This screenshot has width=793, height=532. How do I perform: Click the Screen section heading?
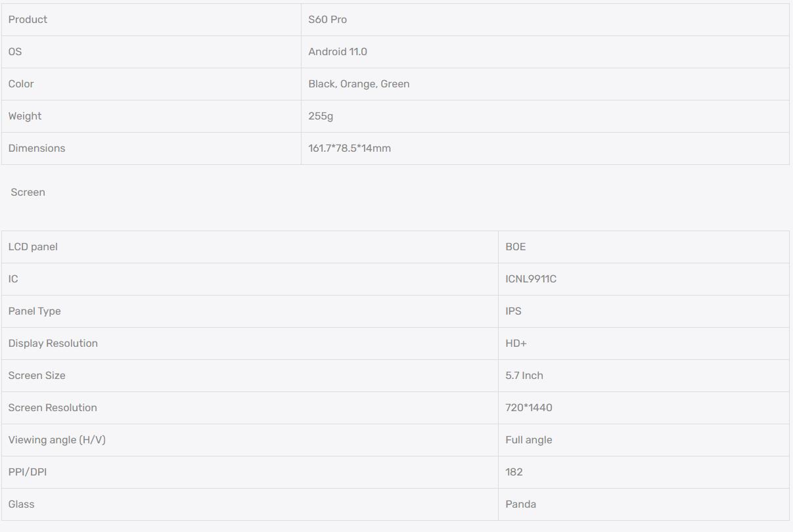pos(28,192)
